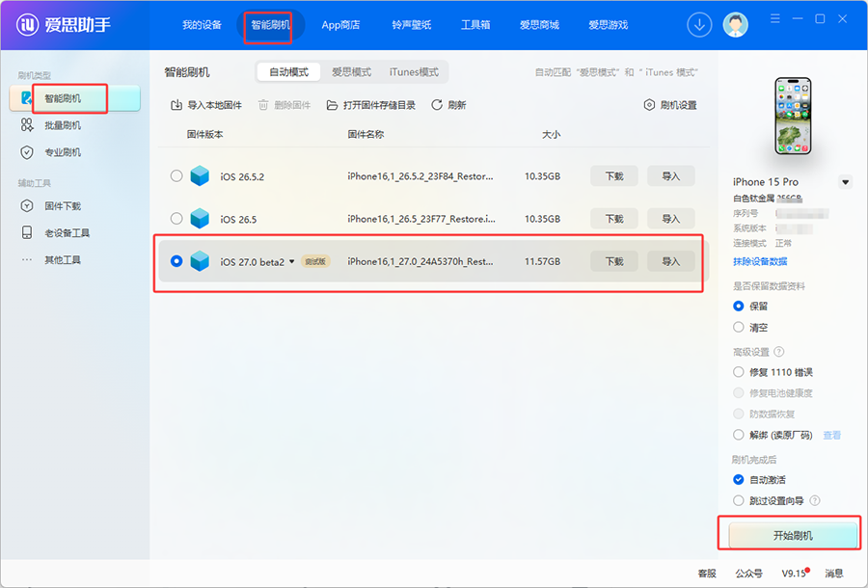
Task: Toggle 自动激活 checkbox
Action: [739, 480]
